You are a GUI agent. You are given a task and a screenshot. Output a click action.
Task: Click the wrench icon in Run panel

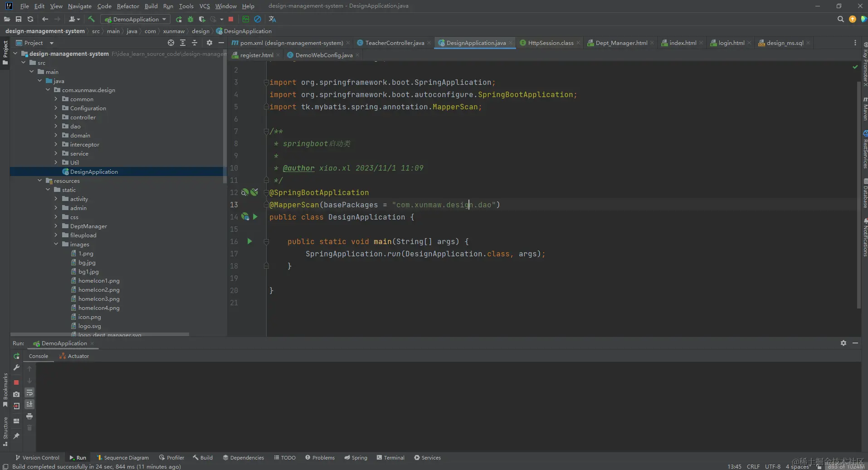tap(16, 367)
